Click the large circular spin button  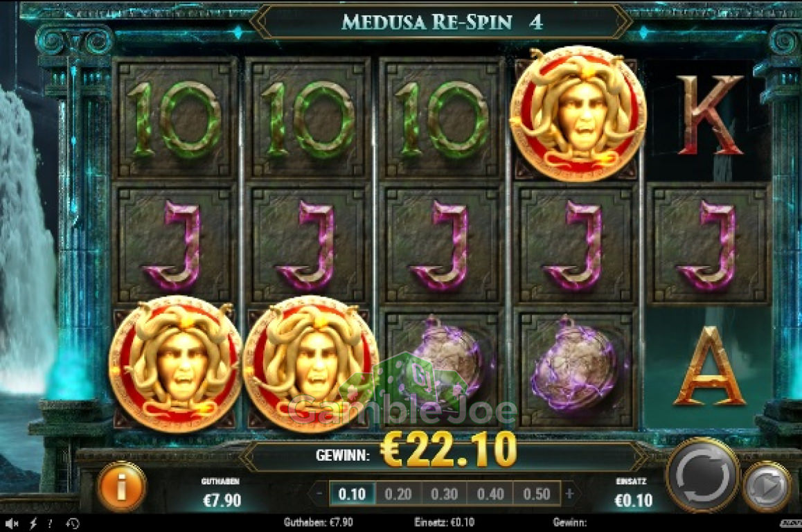coord(702,475)
